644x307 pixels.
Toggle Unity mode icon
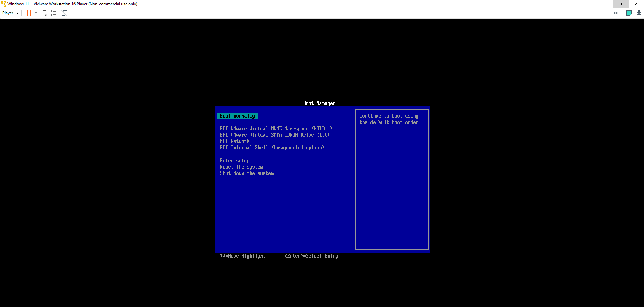click(64, 13)
